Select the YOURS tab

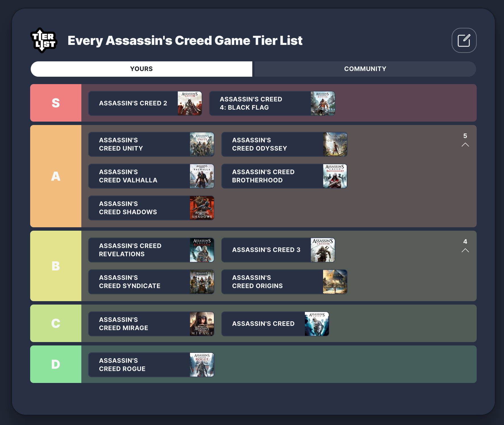coord(141,69)
